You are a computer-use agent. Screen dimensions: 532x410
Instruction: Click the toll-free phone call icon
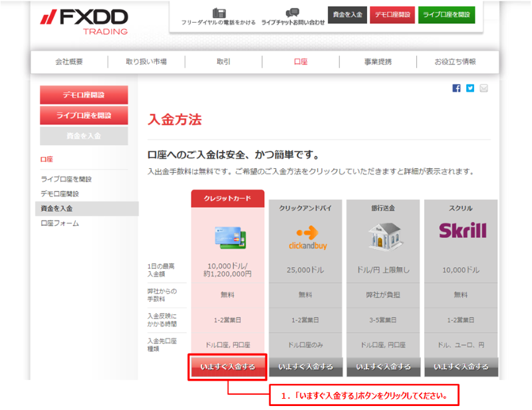pyautogui.click(x=219, y=13)
